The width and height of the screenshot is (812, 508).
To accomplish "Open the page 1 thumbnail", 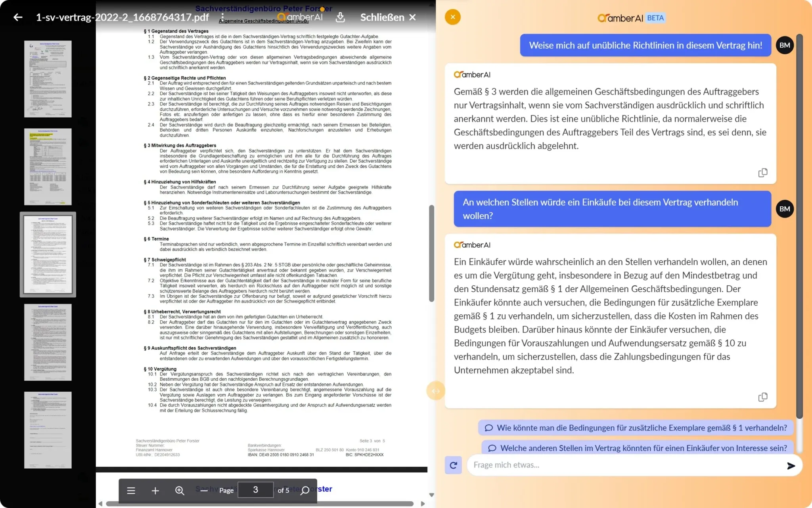I will 48,79.
